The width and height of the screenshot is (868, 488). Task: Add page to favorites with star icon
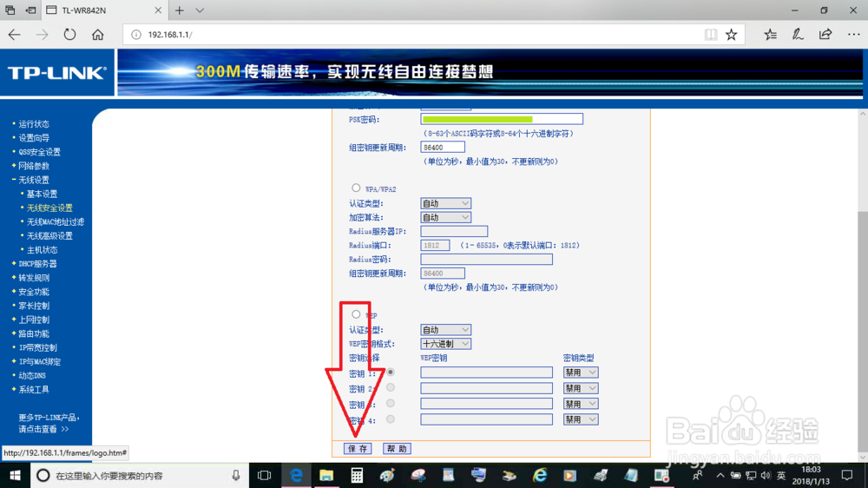tap(731, 35)
